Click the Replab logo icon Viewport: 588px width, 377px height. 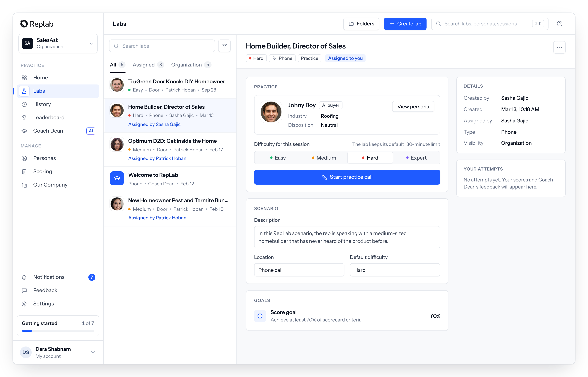point(24,24)
